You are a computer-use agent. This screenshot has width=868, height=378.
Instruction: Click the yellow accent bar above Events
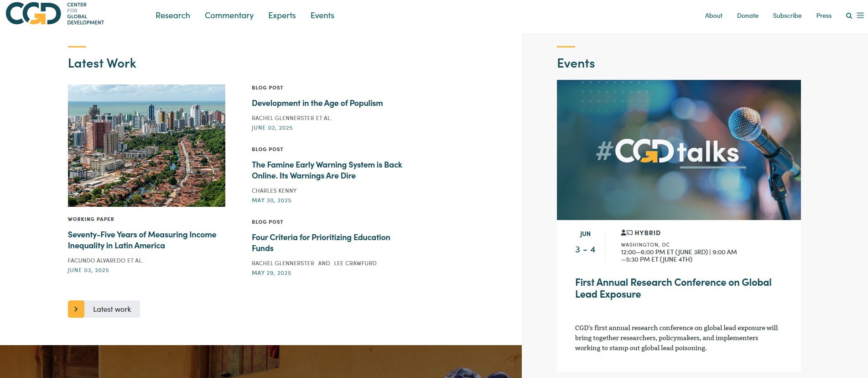click(565, 46)
